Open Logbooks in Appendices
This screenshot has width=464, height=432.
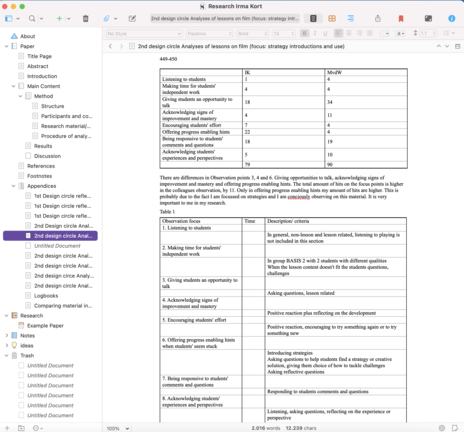(46, 296)
